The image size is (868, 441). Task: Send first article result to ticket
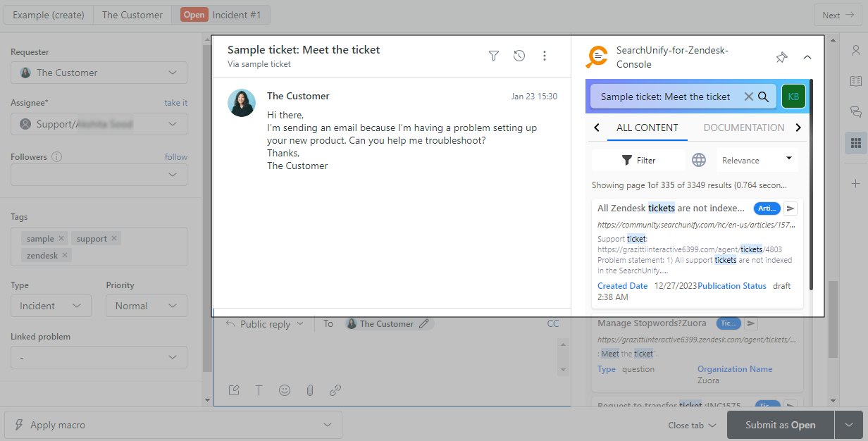point(790,208)
